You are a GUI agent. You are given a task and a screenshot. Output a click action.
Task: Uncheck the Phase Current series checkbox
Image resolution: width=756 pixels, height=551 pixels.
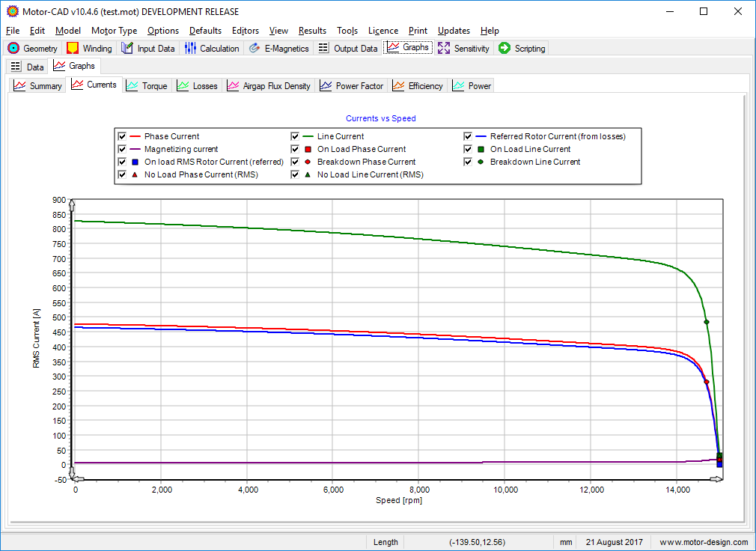[122, 136]
